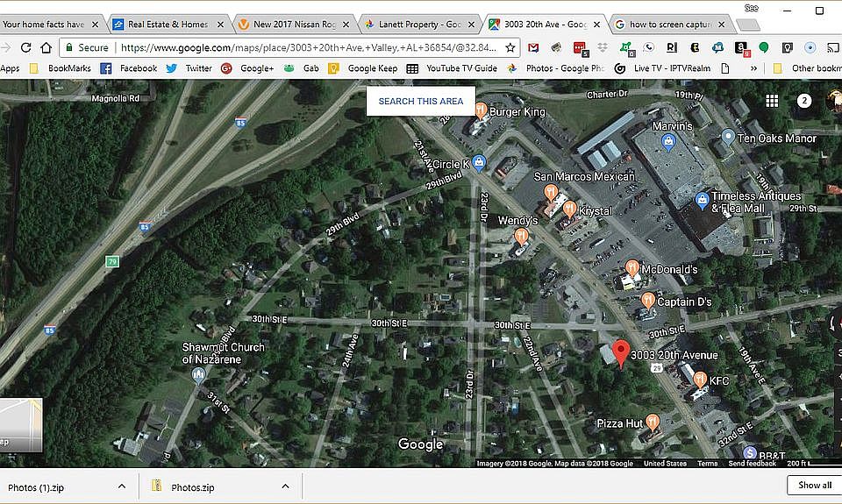Click the Wendy's restaurant marker
Viewport: 842px width, 504px height.
click(x=522, y=235)
